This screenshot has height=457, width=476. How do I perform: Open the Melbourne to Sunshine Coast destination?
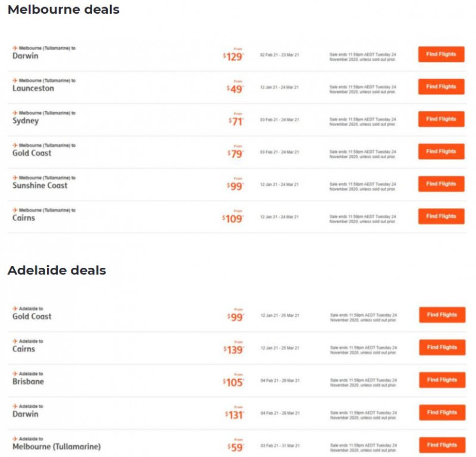[x=40, y=186]
